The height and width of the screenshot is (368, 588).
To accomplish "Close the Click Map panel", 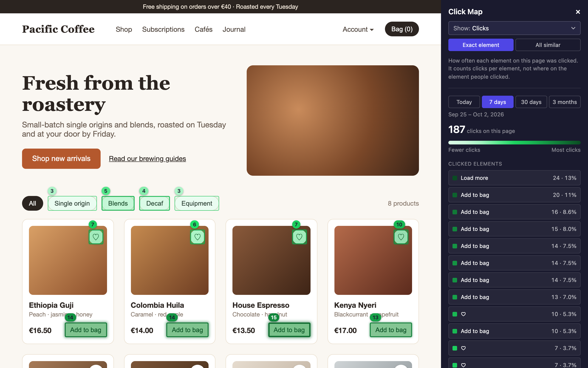I will coord(578,12).
